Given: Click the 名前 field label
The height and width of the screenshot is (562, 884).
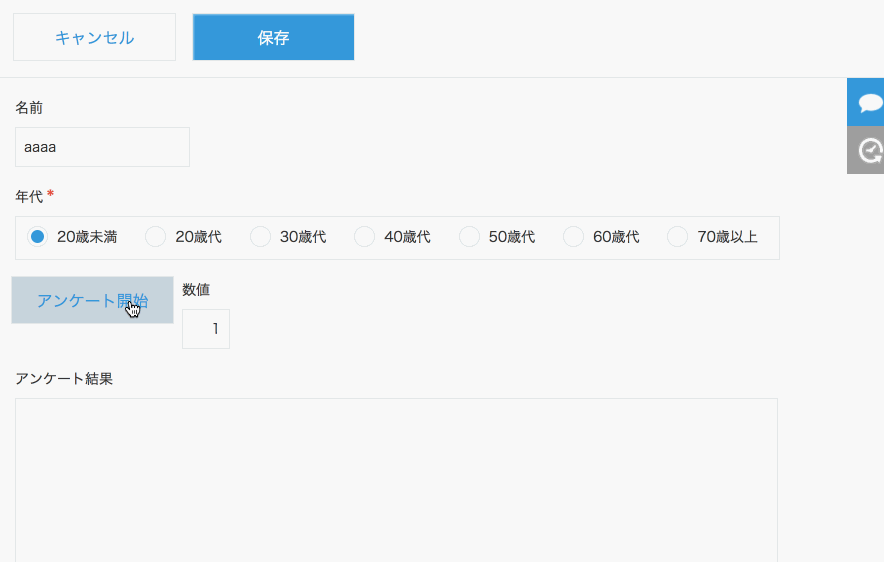Looking at the screenshot, I should coord(29,107).
